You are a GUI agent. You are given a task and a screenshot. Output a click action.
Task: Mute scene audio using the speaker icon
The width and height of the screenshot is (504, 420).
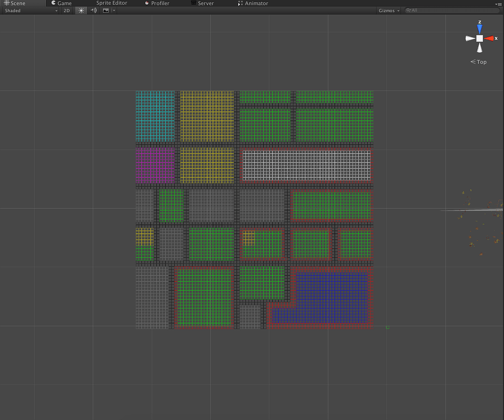pyautogui.click(x=93, y=10)
